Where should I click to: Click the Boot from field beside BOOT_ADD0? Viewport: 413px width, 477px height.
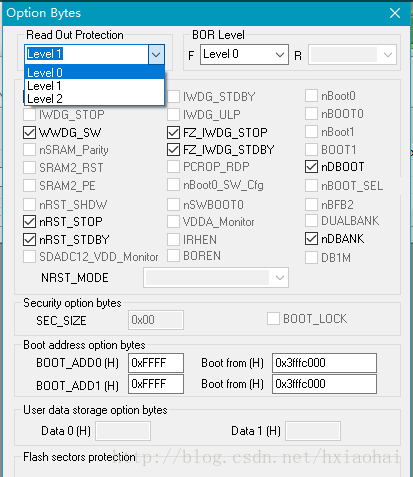[x=324, y=363]
